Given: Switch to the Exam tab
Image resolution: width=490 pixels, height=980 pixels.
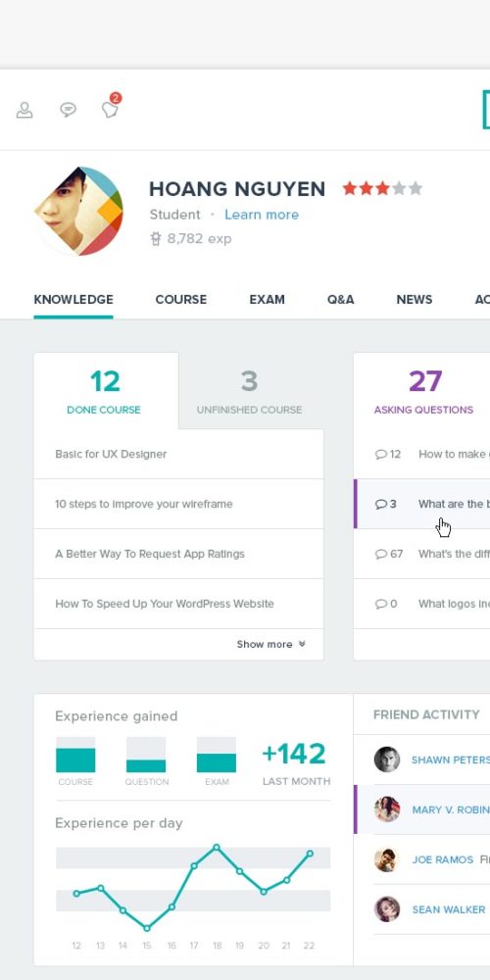Looking at the screenshot, I should [267, 299].
